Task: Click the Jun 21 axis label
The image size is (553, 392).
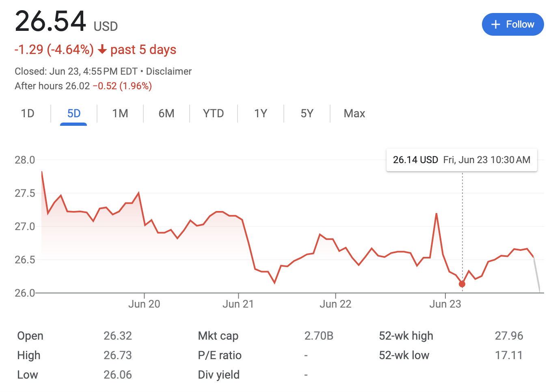Action: [238, 304]
